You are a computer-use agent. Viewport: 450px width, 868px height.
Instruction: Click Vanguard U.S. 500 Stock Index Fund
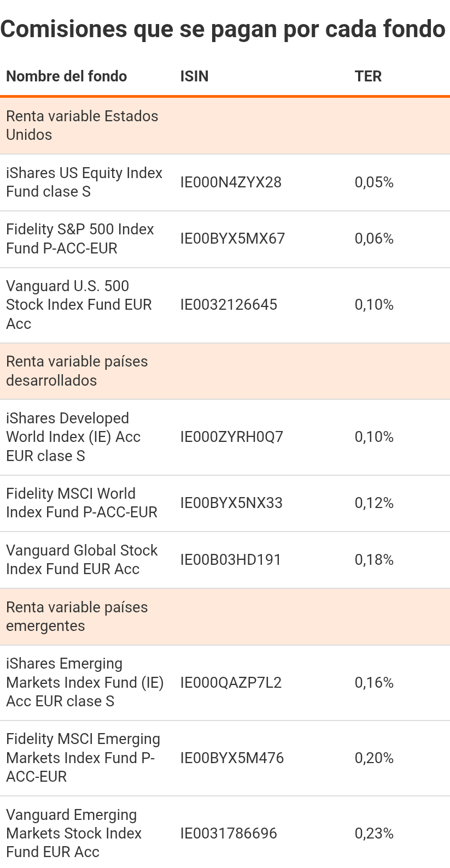click(x=79, y=305)
